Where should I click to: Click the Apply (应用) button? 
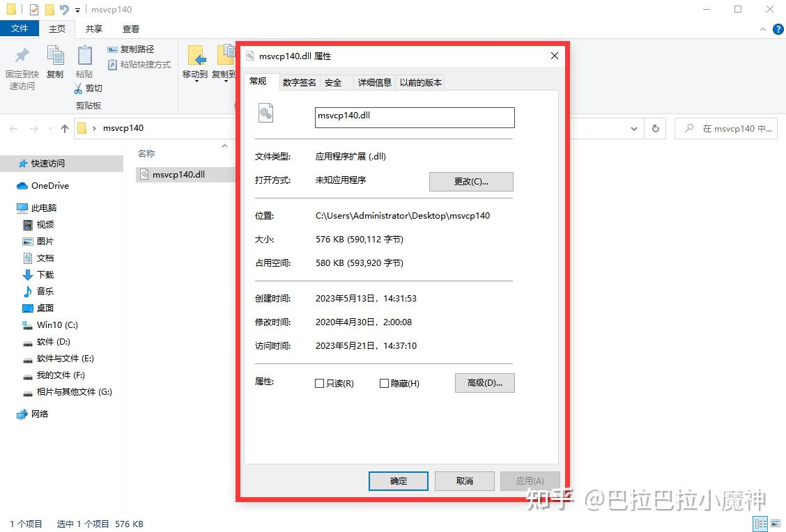[530, 481]
